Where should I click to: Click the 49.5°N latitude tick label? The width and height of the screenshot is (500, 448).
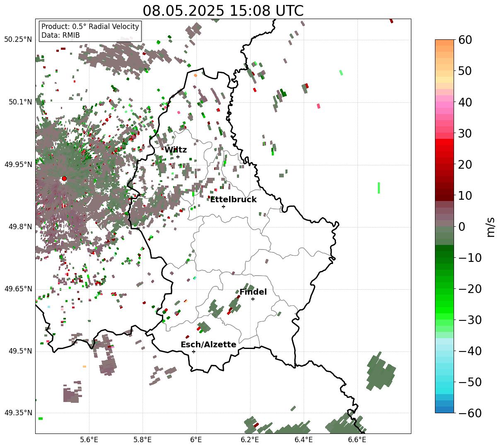[20, 351]
